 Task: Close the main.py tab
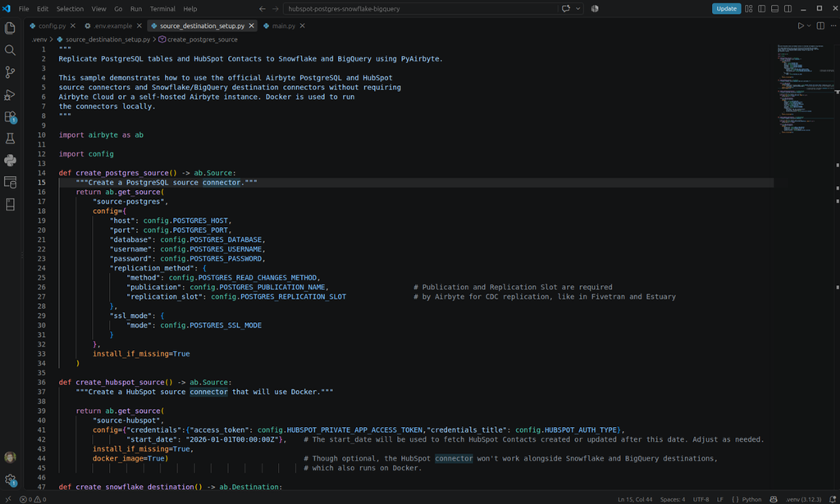click(302, 25)
